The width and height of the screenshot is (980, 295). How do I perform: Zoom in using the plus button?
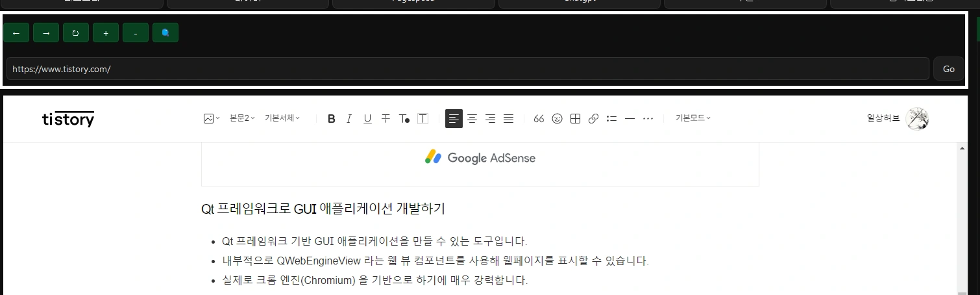pyautogui.click(x=106, y=32)
